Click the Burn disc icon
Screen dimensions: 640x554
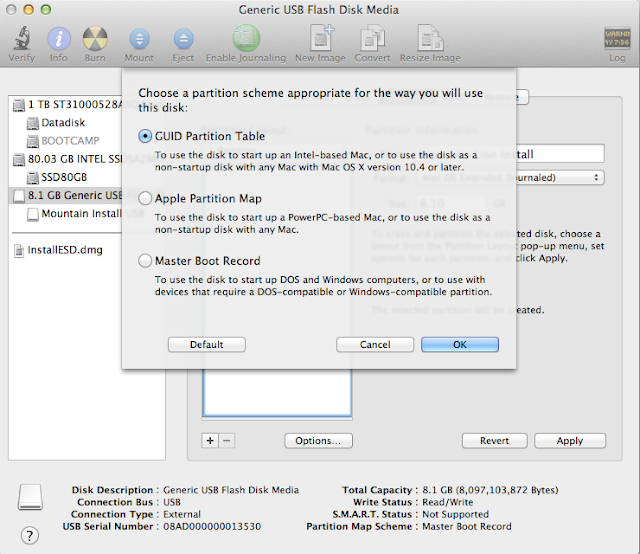click(95, 38)
